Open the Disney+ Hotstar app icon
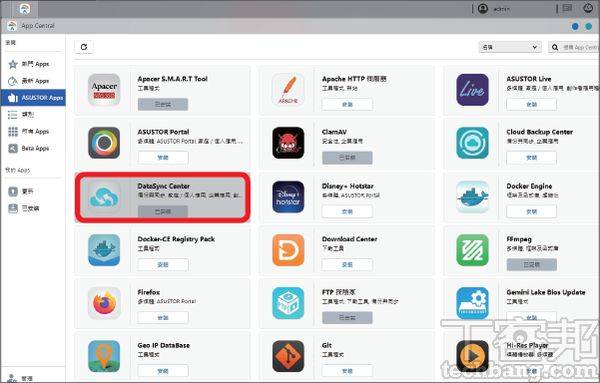This screenshot has width=600, height=383. point(288,197)
